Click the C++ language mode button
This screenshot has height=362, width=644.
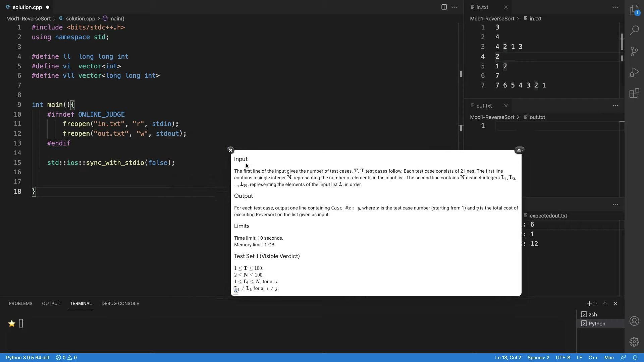click(x=593, y=358)
